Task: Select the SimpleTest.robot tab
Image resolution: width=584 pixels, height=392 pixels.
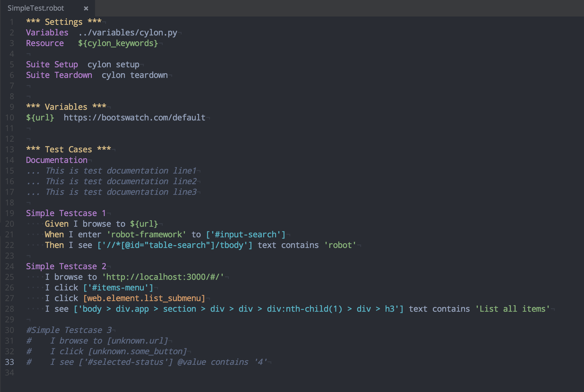Action: [36, 8]
